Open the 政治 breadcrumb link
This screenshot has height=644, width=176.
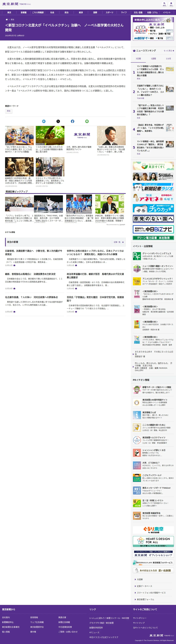pos(12,19)
